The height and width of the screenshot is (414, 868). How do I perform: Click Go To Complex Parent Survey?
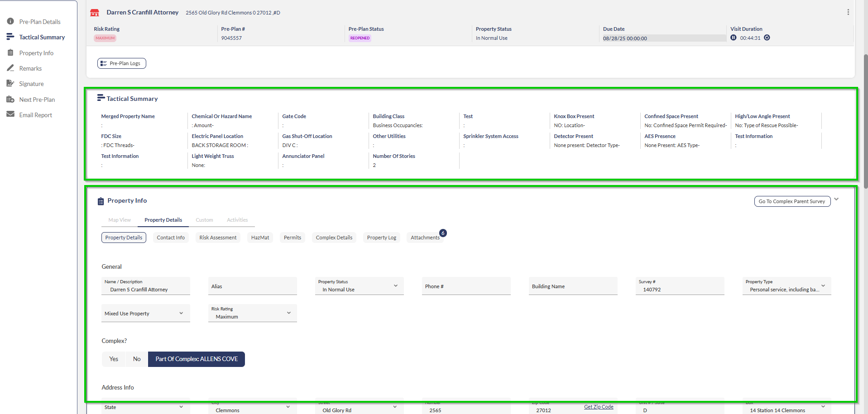click(792, 202)
